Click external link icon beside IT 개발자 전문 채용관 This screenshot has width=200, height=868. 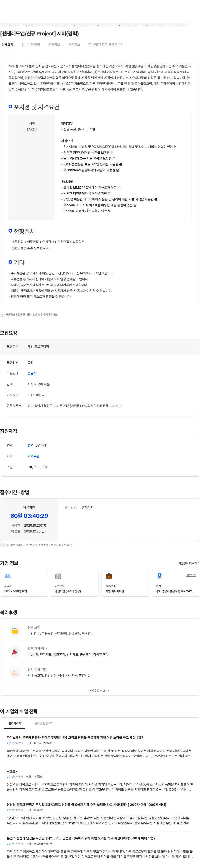pyautogui.click(x=120, y=44)
